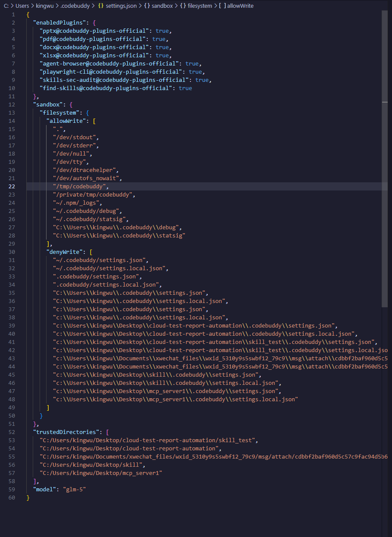This screenshot has width=392, height=537.
Task: Click the mcp_server1 settings.local.json entry
Action: click(x=175, y=399)
